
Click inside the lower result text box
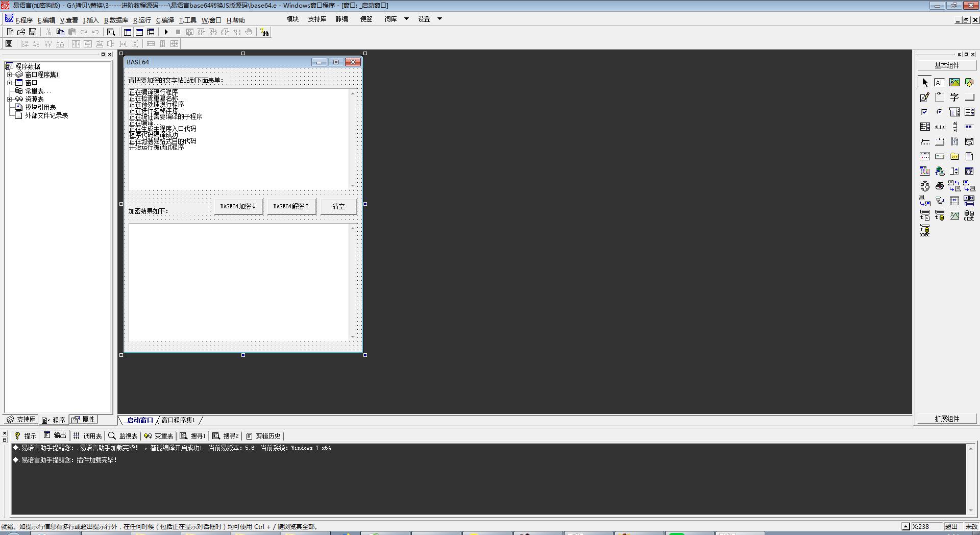[239, 282]
